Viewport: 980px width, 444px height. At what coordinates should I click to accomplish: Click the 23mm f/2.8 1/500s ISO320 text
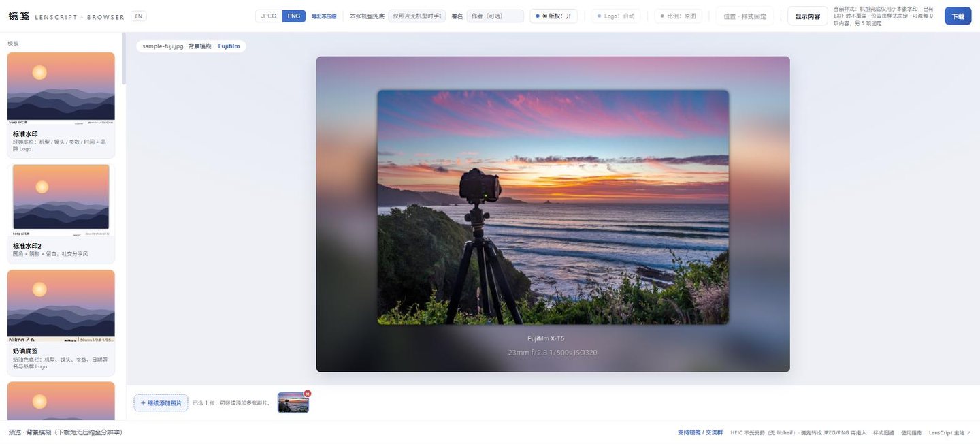pos(553,353)
